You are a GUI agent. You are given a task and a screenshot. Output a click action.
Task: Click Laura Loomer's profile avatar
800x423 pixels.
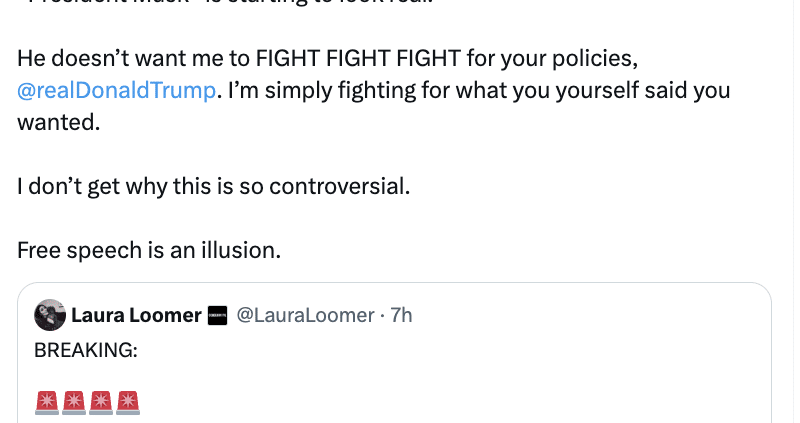(50, 315)
